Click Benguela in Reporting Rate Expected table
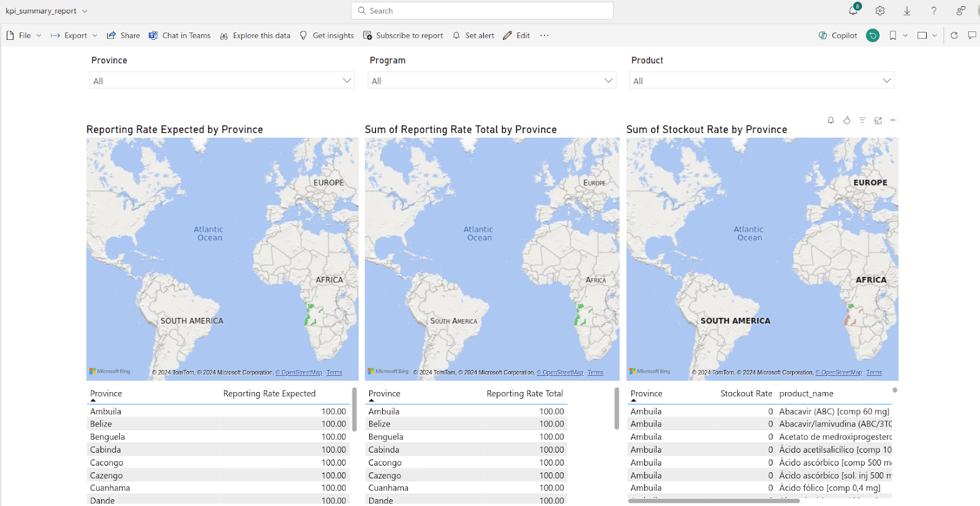Viewport: 980px width, 506px height. pyautogui.click(x=107, y=437)
